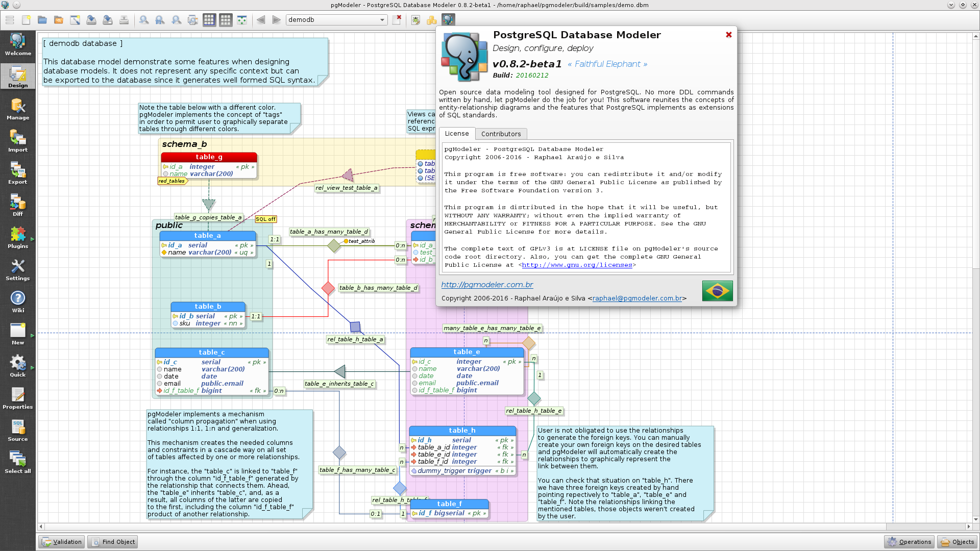Toggle the Objects panel button
The image size is (980, 551).
(x=957, y=542)
